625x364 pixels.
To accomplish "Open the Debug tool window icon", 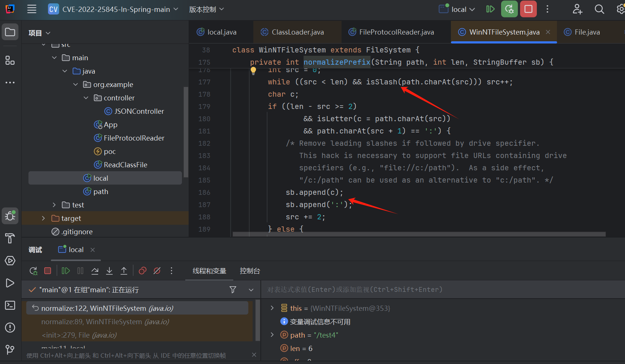I will [x=10, y=216].
